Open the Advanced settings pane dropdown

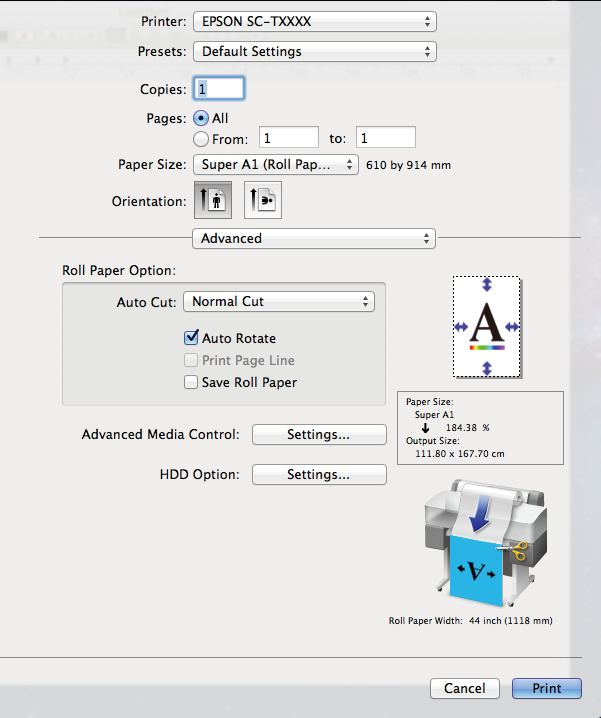coord(314,239)
